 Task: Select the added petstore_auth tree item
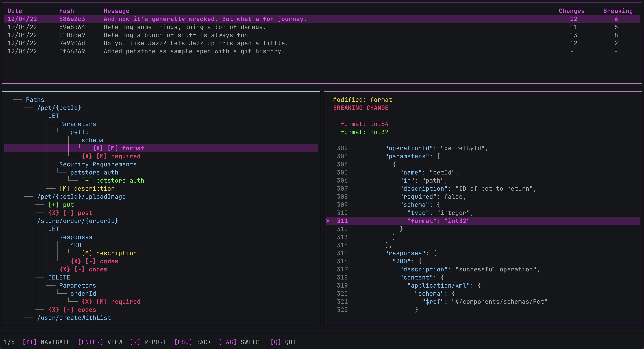(x=113, y=181)
